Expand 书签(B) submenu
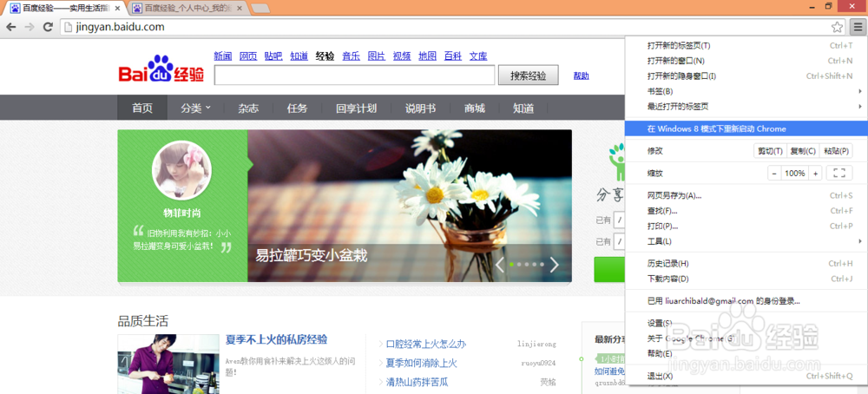 (x=746, y=91)
